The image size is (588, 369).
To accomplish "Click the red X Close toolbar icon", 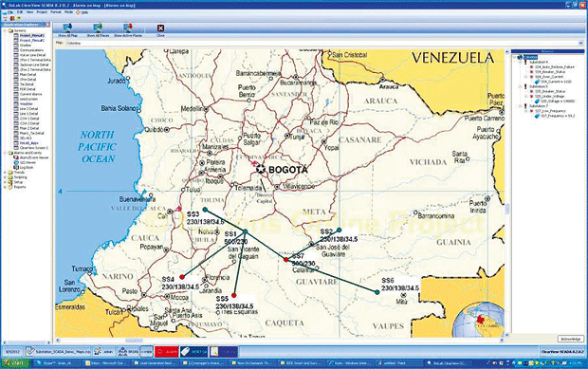I will (x=160, y=28).
